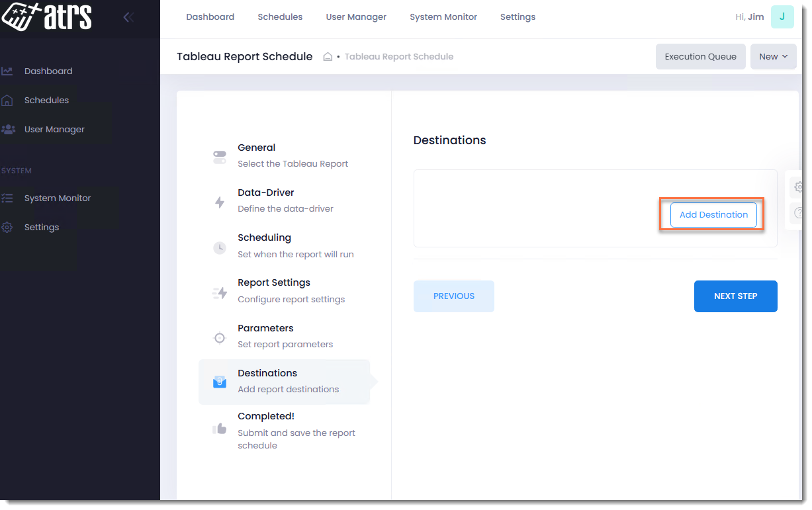Go to the Data-Driver wizard step
812x510 pixels.
pyautogui.click(x=284, y=200)
